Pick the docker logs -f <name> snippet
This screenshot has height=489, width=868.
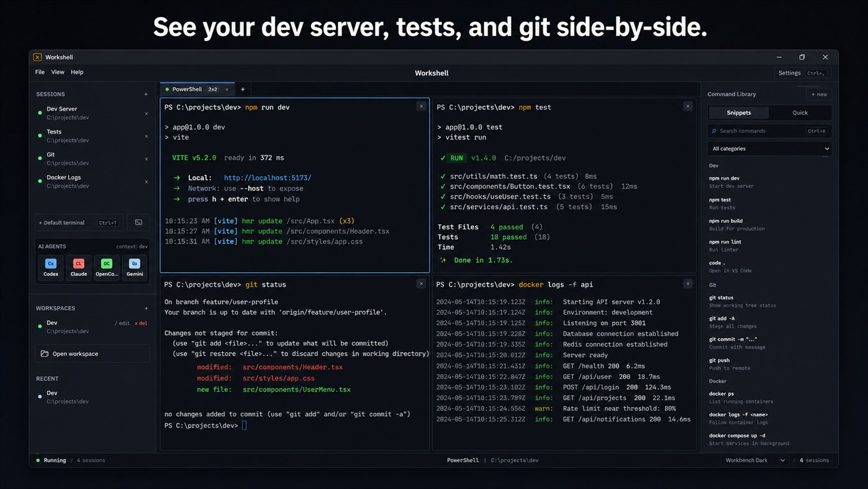pyautogui.click(x=769, y=418)
